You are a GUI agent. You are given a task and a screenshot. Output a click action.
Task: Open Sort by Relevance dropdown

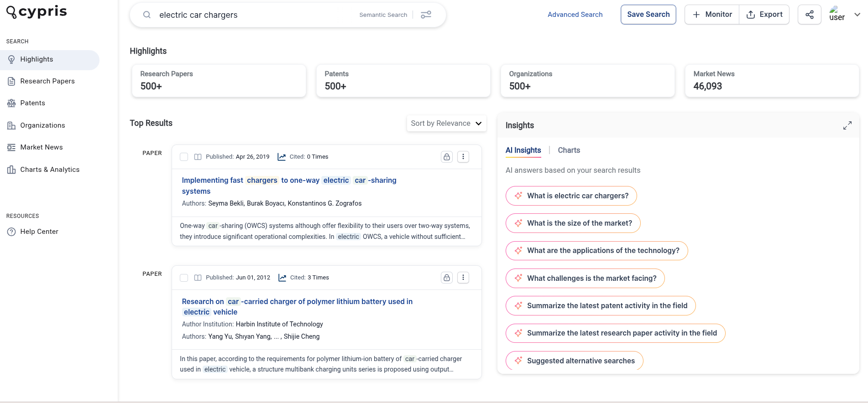(x=446, y=124)
